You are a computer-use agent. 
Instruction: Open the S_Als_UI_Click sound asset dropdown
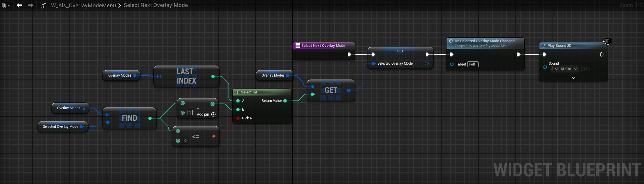pyautogui.click(x=564, y=69)
